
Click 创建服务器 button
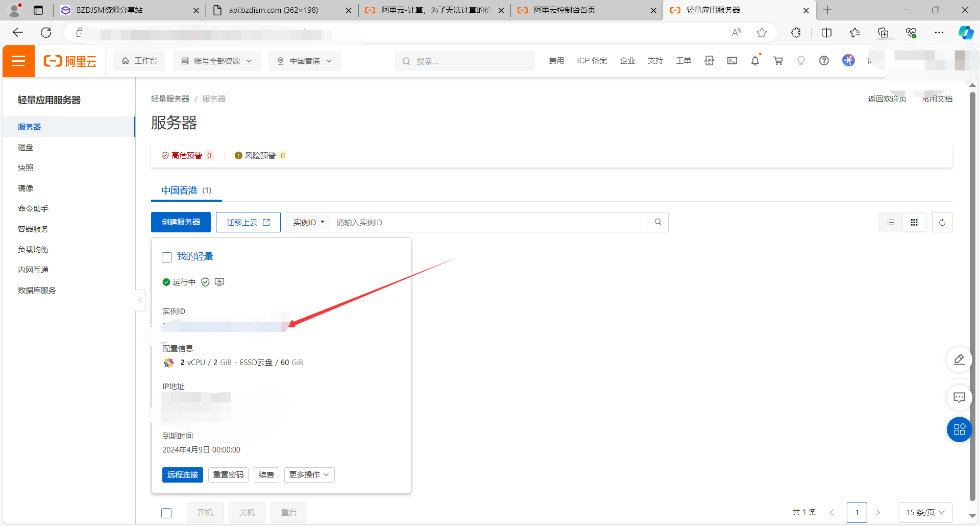(181, 222)
